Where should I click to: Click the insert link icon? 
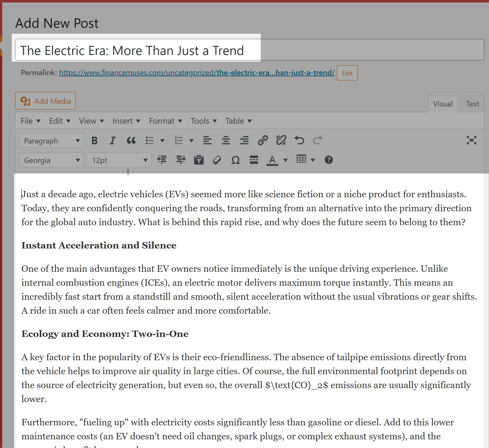[x=262, y=140]
